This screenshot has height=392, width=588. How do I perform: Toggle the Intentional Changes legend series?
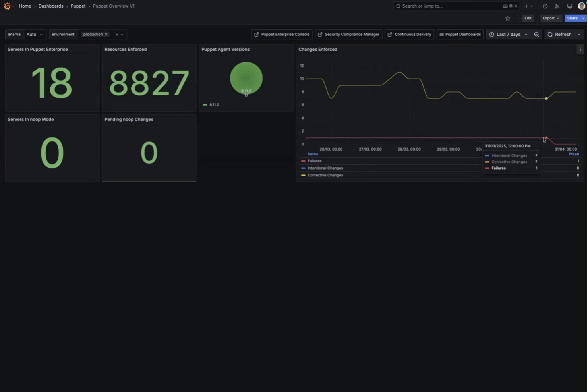pyautogui.click(x=325, y=168)
